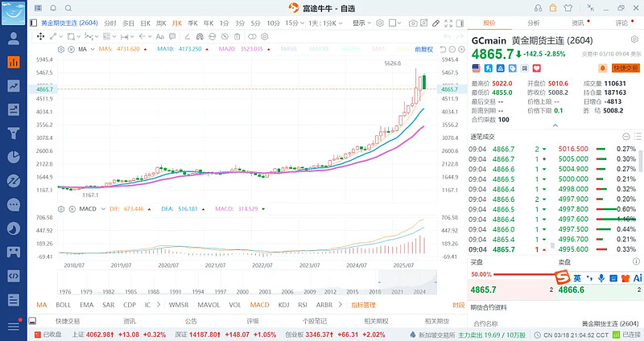Open the orange shopping bag icon
The image size is (644, 341).
[x=553, y=8]
